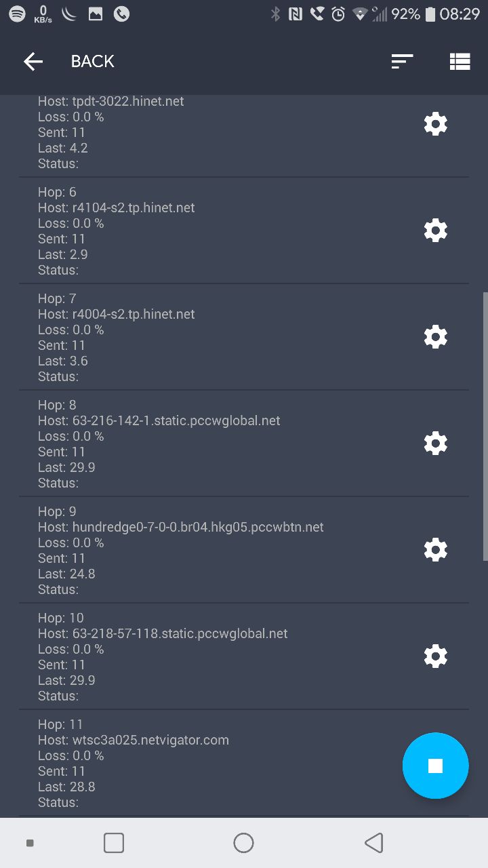
Task: Stop the traceroute with blue button
Action: click(x=435, y=766)
